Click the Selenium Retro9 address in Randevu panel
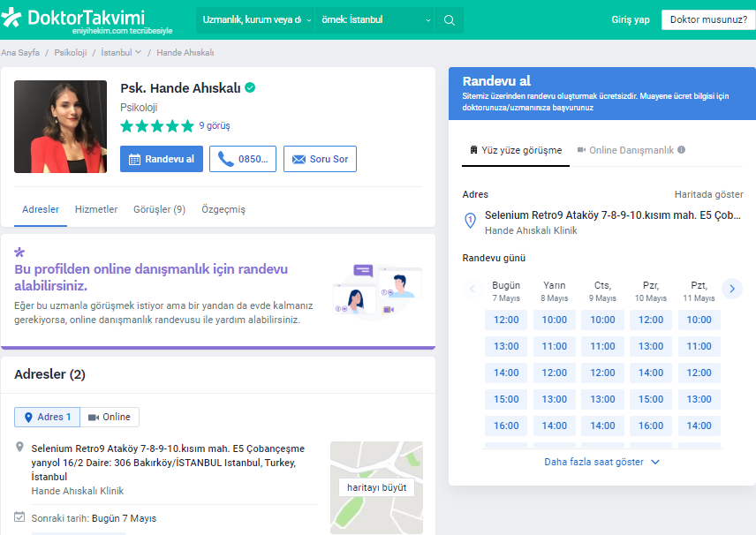Screen dimensions: 756x535 tap(612, 215)
